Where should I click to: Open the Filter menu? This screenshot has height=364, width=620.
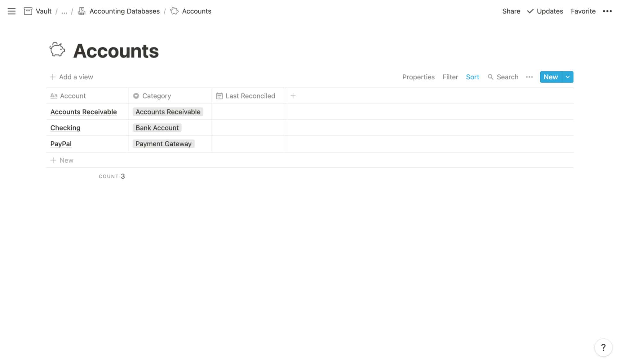point(450,77)
